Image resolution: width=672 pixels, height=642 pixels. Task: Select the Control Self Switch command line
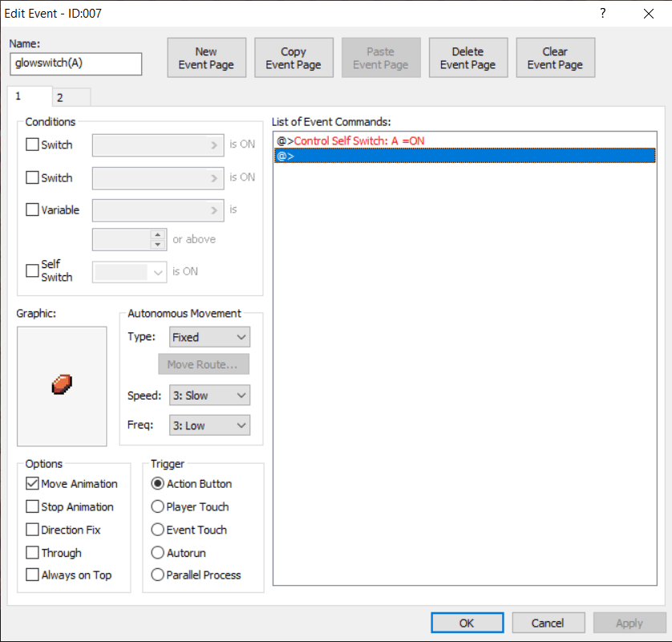tap(359, 140)
